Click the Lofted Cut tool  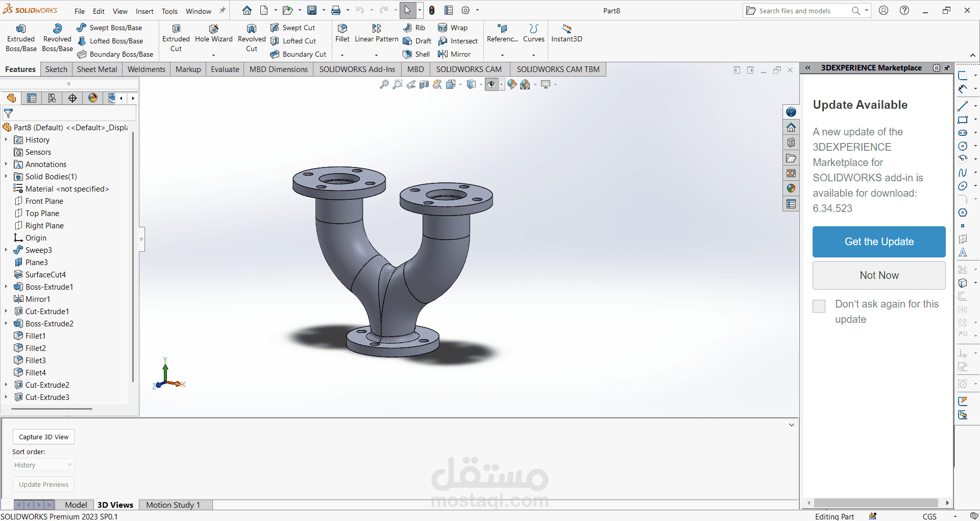point(293,41)
